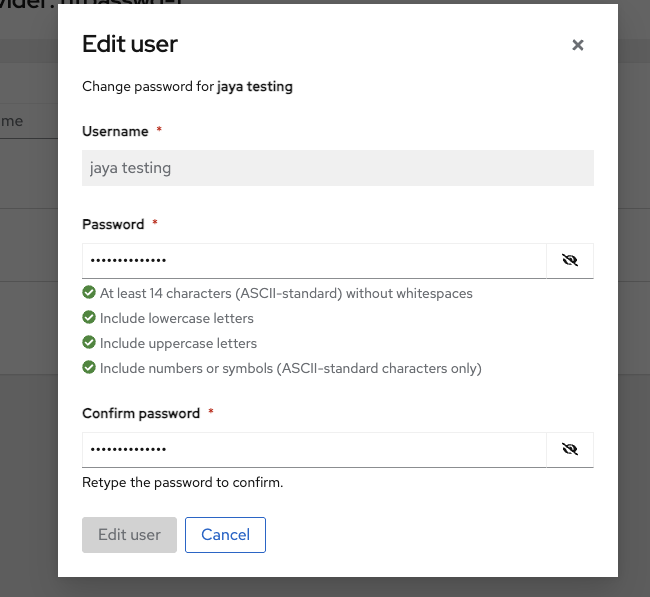Click the check icon for numbers or symbols
The image size is (650, 597).
pos(89,368)
